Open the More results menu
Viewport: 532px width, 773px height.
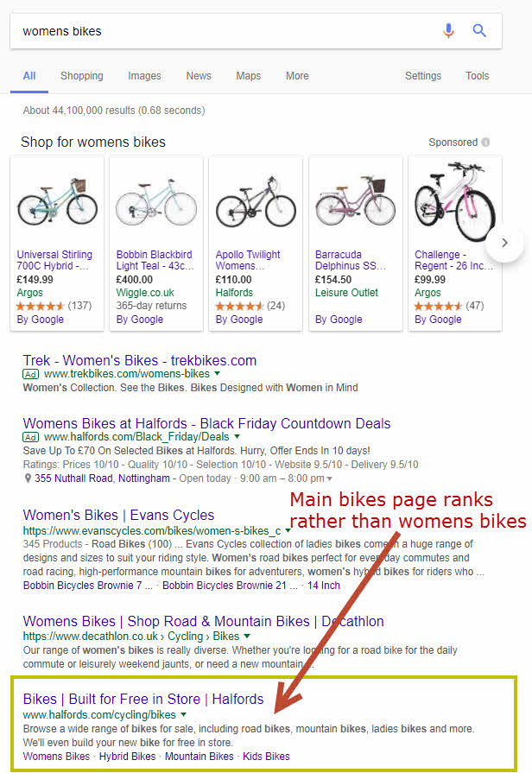pos(297,76)
